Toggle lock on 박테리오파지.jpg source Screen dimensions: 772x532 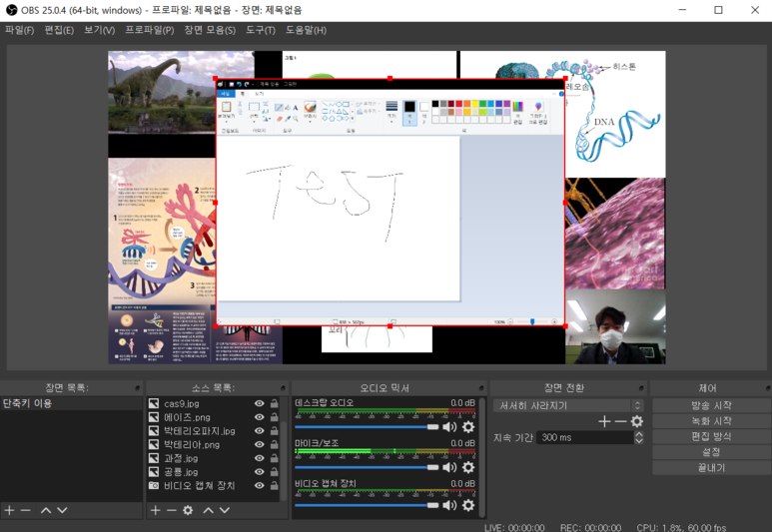275,431
